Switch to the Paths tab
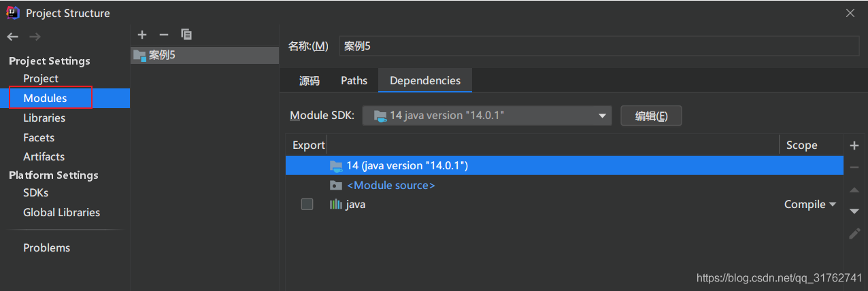Image resolution: width=868 pixels, height=291 pixels. click(354, 80)
